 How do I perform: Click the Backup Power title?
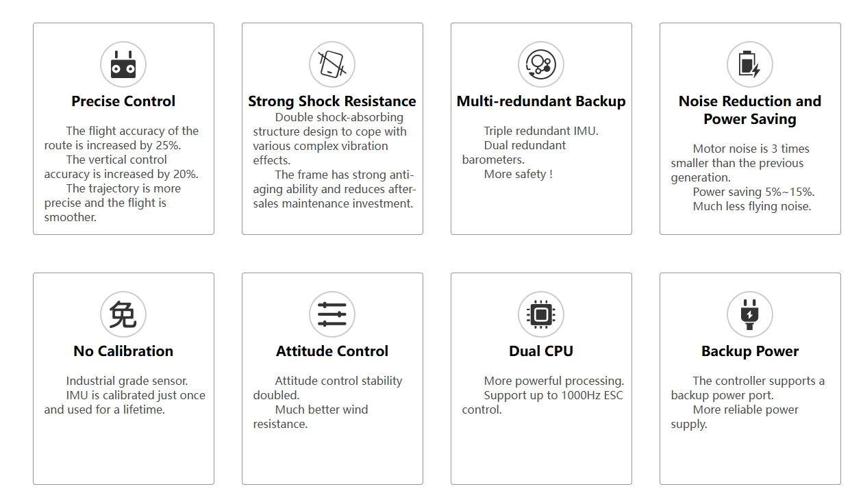(x=750, y=351)
